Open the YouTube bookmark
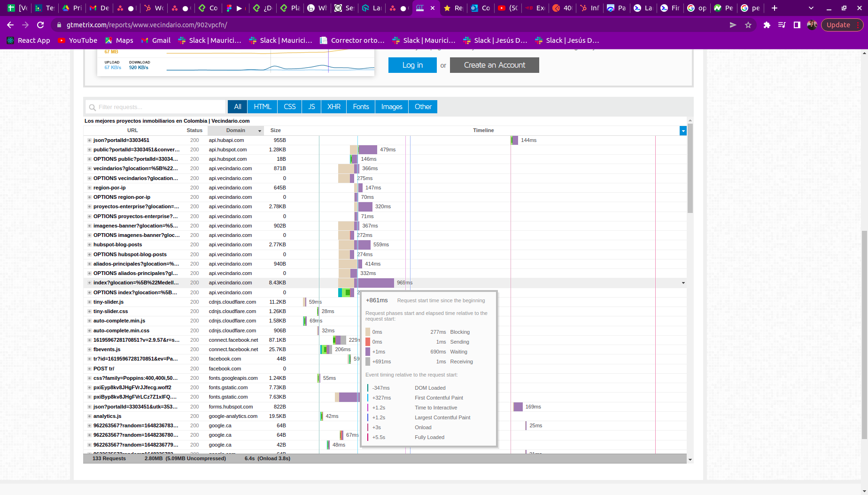Viewport: 868px width, 495px height. coord(77,40)
